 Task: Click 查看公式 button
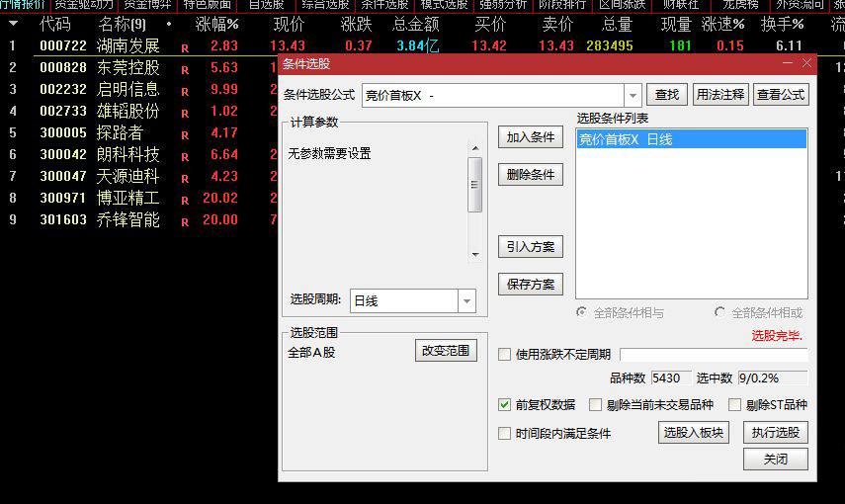[x=781, y=94]
